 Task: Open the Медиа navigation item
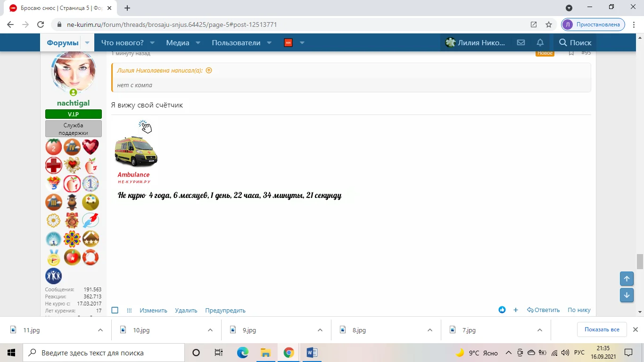pyautogui.click(x=178, y=43)
